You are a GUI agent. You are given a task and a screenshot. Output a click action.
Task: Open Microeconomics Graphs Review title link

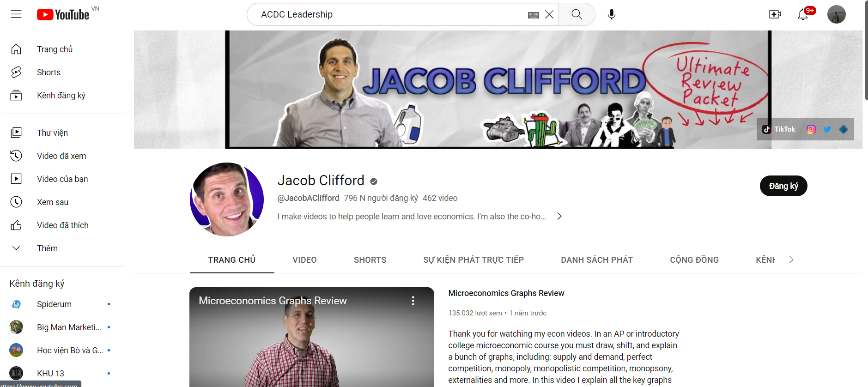click(x=506, y=293)
